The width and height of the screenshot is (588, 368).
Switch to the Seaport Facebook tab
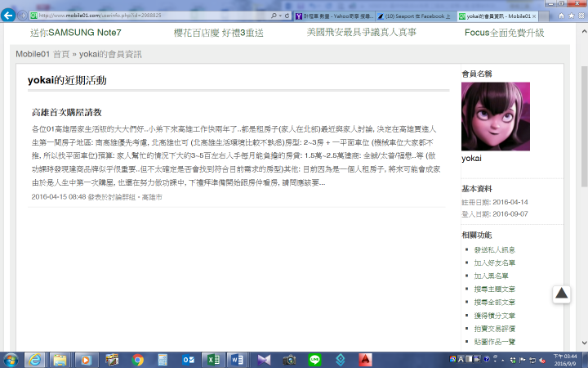pyautogui.click(x=415, y=16)
